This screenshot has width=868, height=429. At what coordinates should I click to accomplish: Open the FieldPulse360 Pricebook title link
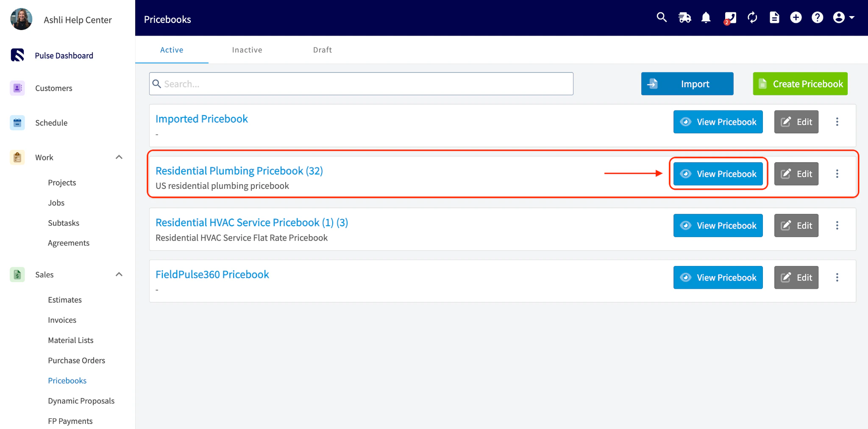tap(212, 274)
